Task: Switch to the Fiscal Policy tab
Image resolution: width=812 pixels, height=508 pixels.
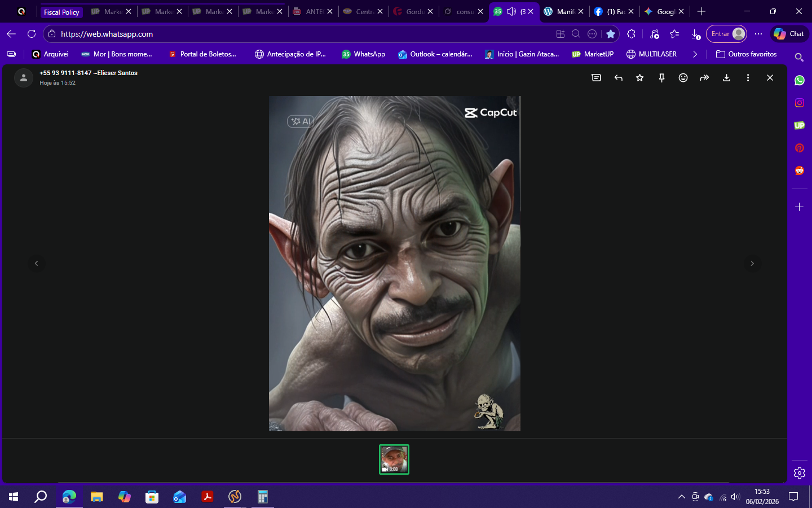Action: (x=61, y=12)
